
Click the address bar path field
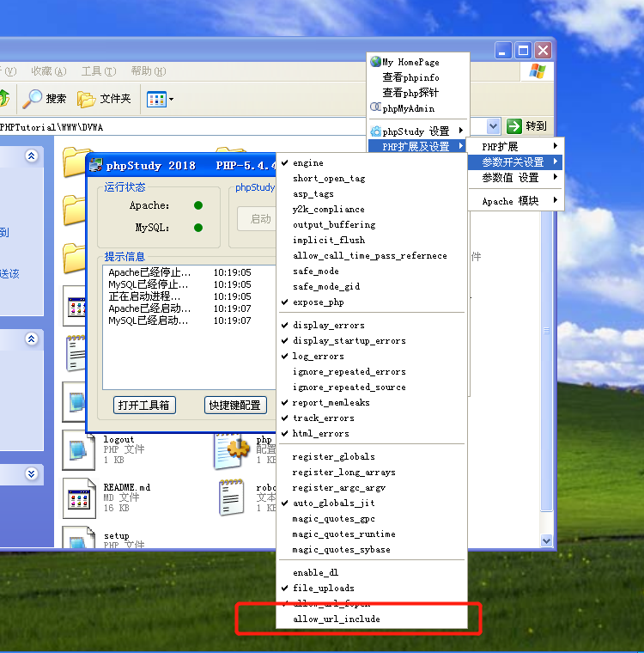[183, 127]
